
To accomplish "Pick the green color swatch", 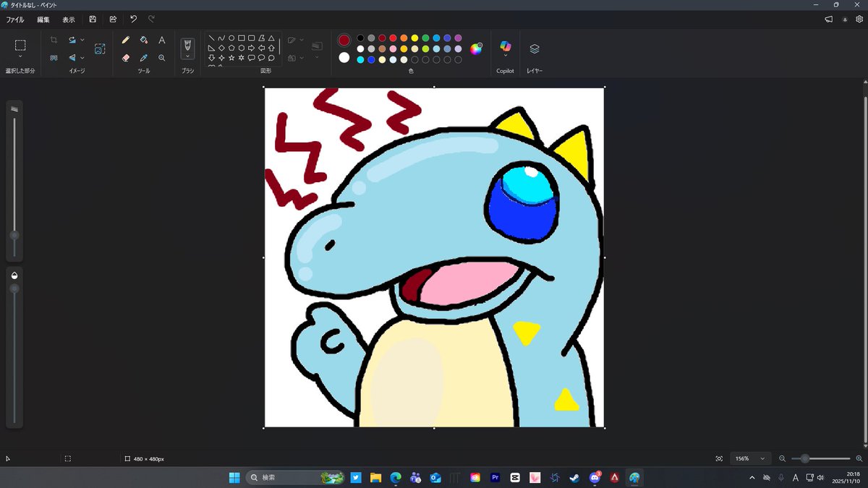I will coord(425,38).
